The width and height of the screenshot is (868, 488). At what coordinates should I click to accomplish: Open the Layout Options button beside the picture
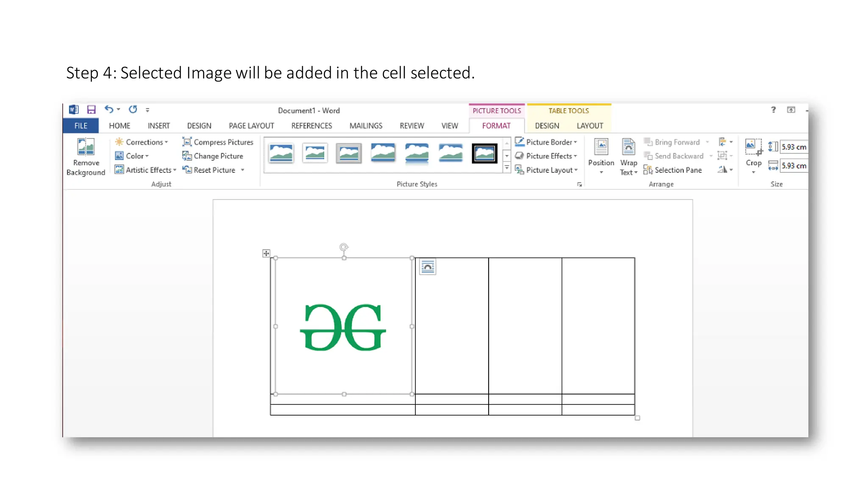(x=428, y=267)
